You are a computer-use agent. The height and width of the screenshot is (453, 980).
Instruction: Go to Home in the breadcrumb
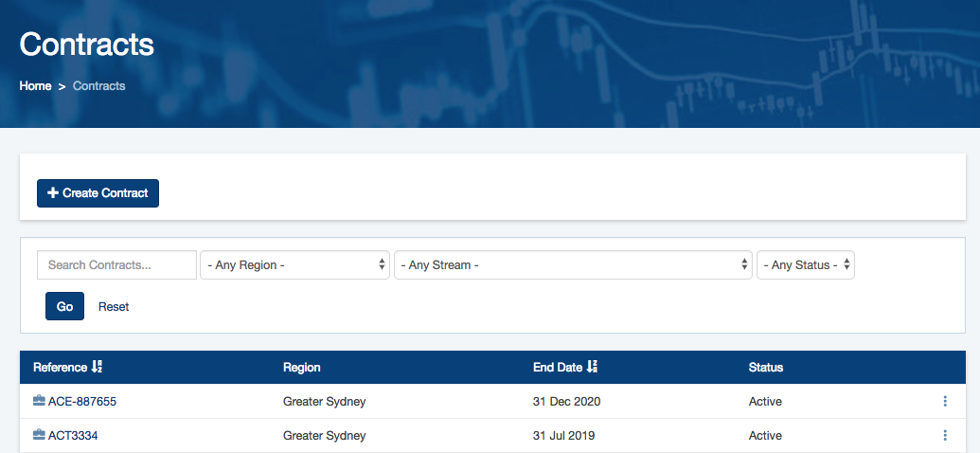(x=35, y=85)
